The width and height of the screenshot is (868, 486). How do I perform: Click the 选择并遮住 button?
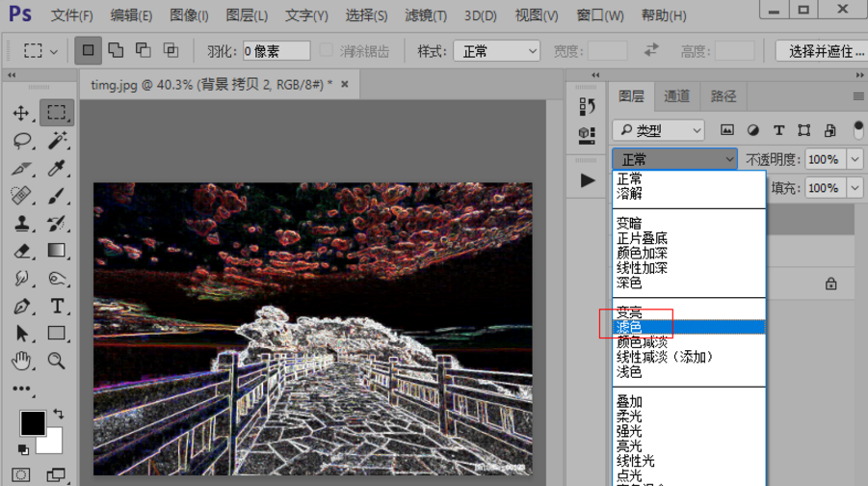point(822,51)
